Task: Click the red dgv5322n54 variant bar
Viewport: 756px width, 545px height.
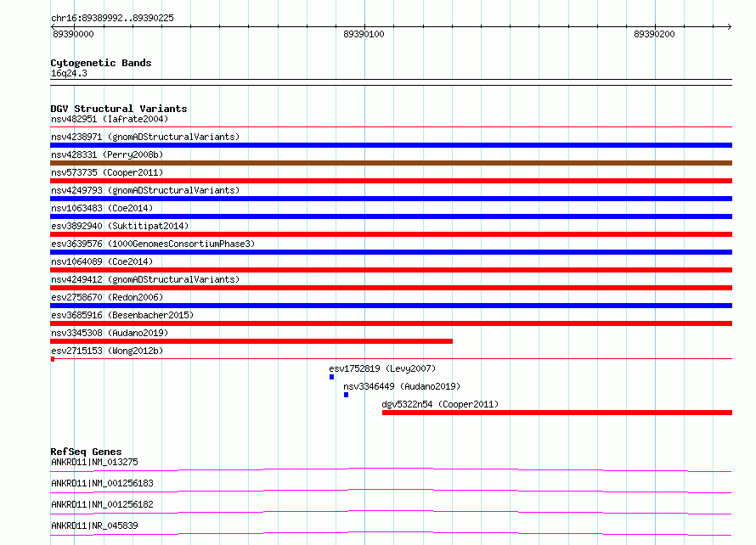Action: (x=557, y=413)
